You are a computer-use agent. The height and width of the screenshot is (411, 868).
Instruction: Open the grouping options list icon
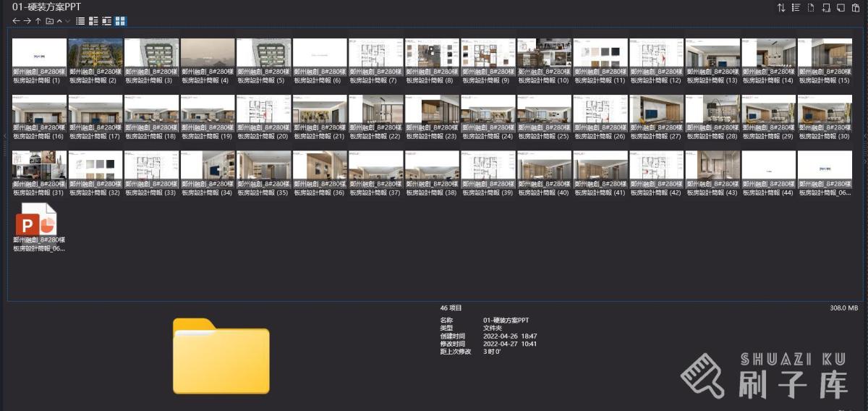pyautogui.click(x=796, y=7)
